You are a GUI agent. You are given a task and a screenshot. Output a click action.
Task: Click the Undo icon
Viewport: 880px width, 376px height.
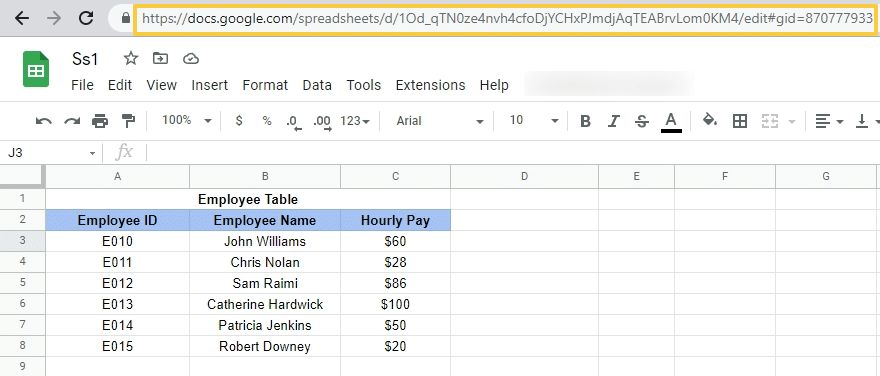(x=43, y=121)
